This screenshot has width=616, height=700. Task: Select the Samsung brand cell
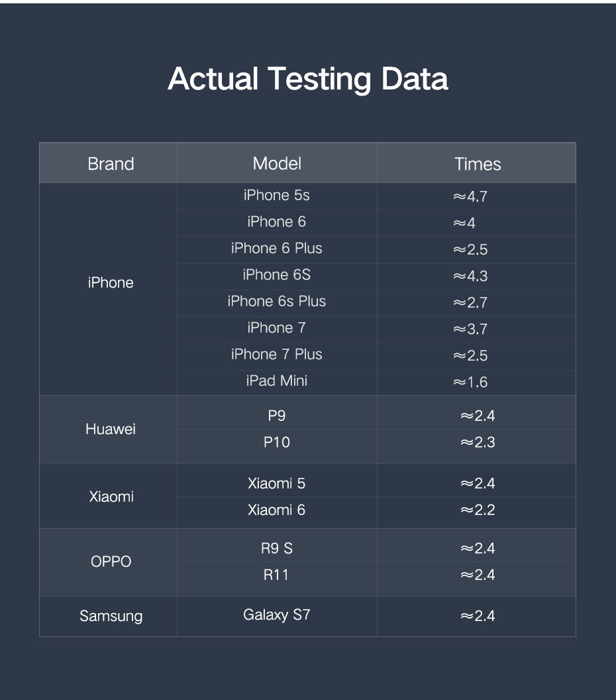point(111,616)
